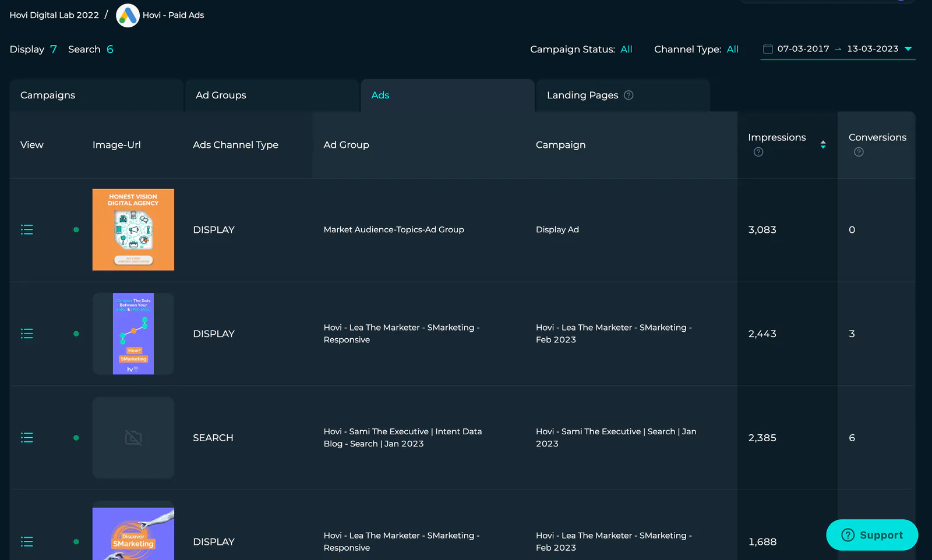Expand the date range dropdown arrow

(908, 49)
